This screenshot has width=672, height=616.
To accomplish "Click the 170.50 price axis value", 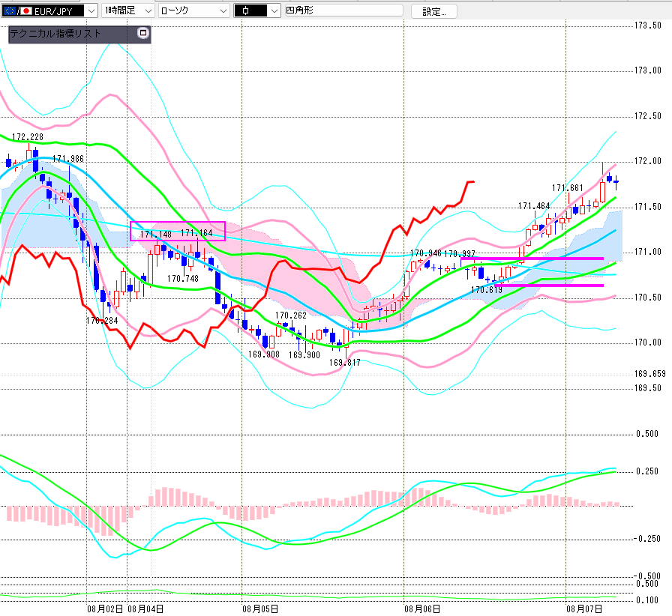I will (x=648, y=298).
